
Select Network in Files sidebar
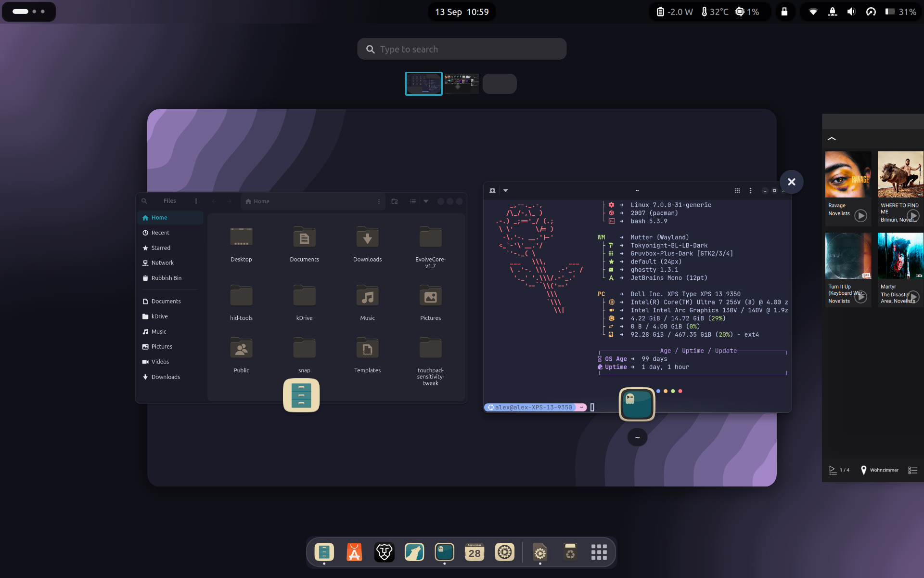(x=170, y=263)
